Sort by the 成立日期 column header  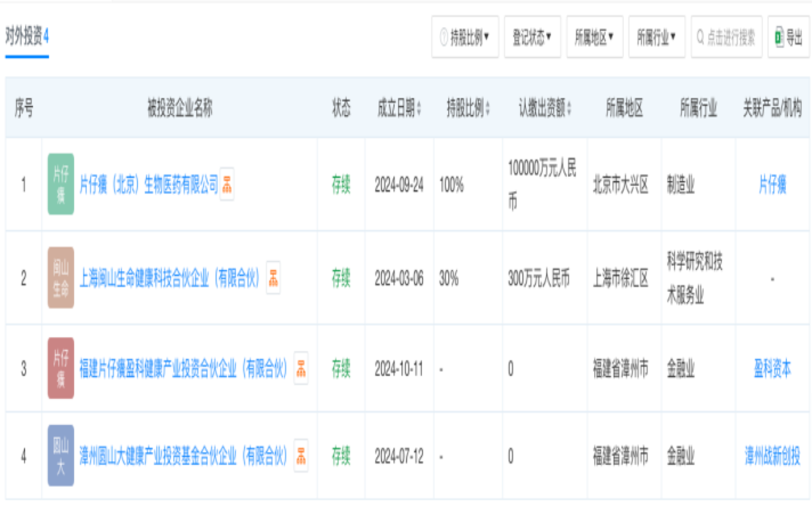point(399,108)
